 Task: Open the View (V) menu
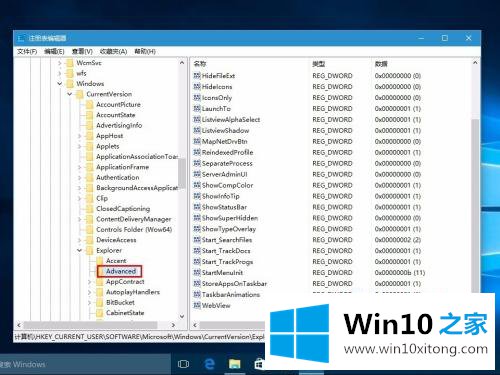click(82, 51)
